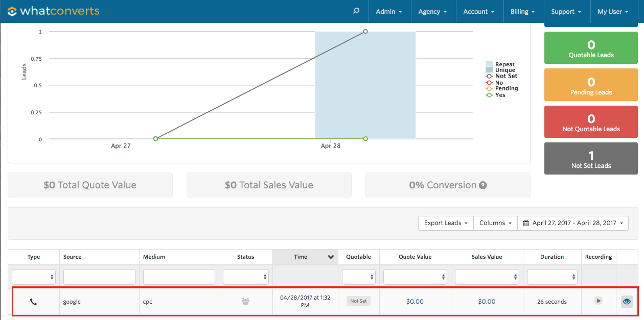The height and width of the screenshot is (320, 644).
Task: Click the phone call type icon
Action: pyautogui.click(x=34, y=302)
